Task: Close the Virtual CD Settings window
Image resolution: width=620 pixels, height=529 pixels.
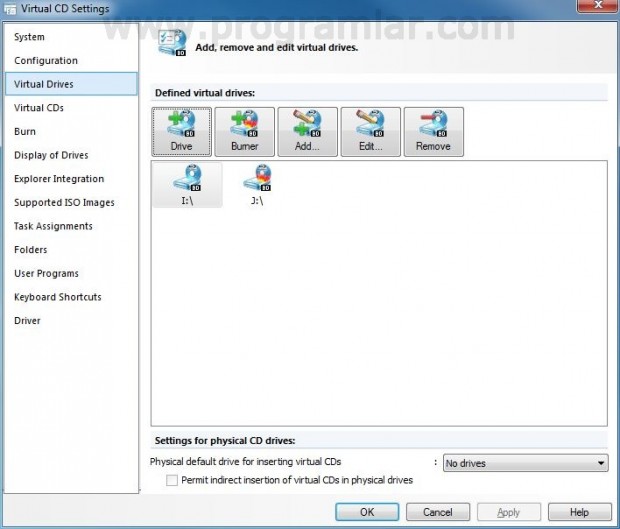Action: (x=598, y=6)
